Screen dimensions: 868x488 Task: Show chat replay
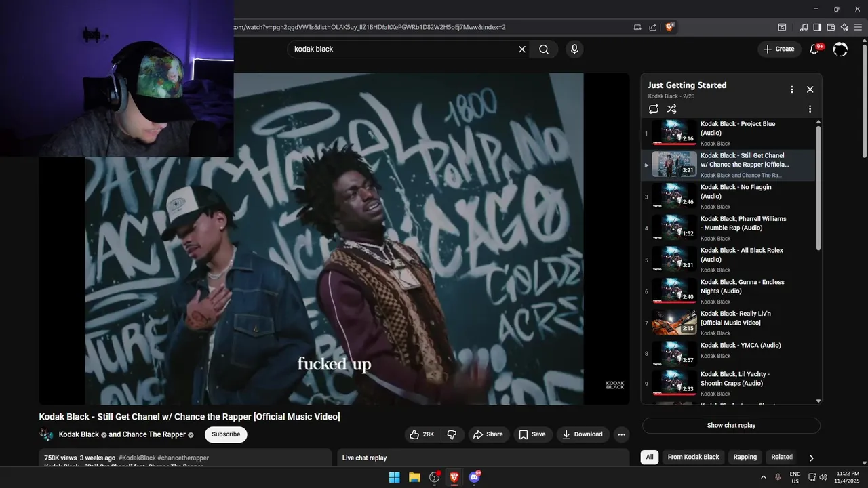pos(731,426)
